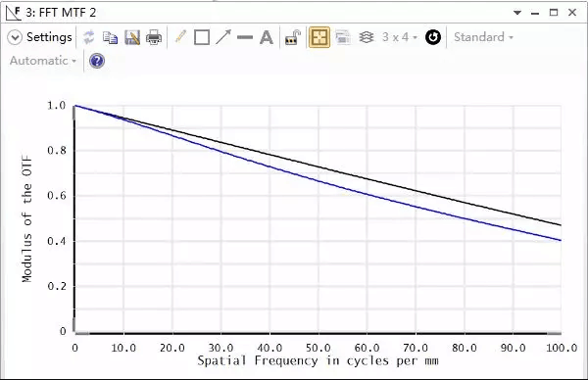
Task: Select the arrow drawing tool
Action: point(223,37)
